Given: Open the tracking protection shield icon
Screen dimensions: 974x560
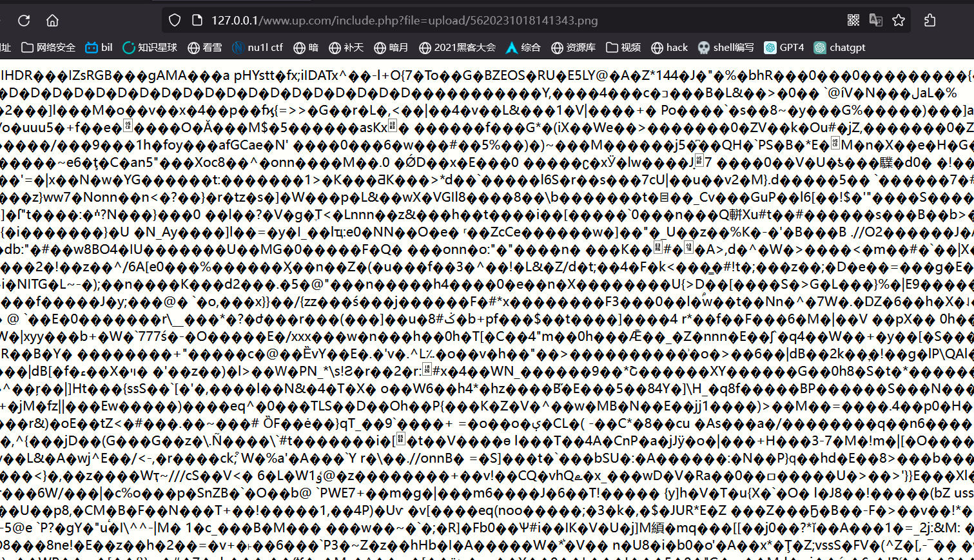Looking at the screenshot, I should (175, 21).
